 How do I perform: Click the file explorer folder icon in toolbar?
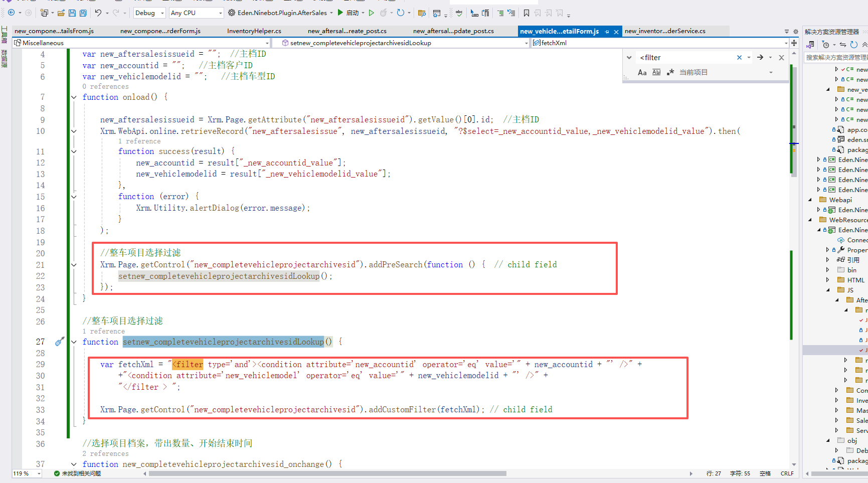point(422,13)
